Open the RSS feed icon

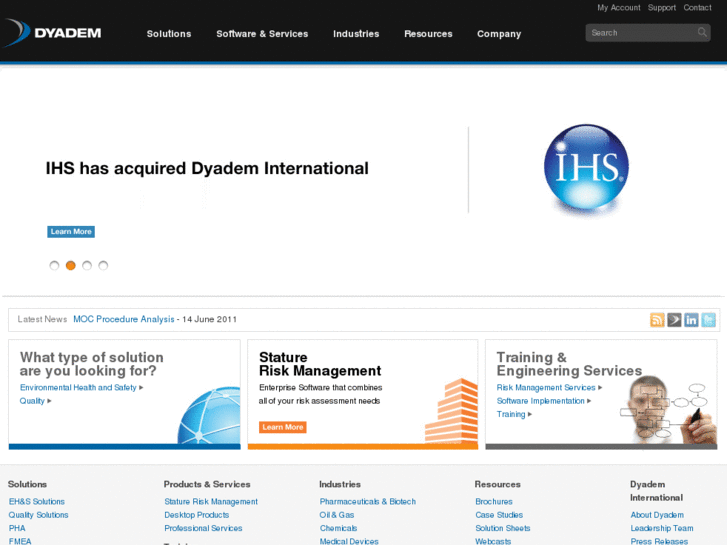tap(657, 320)
